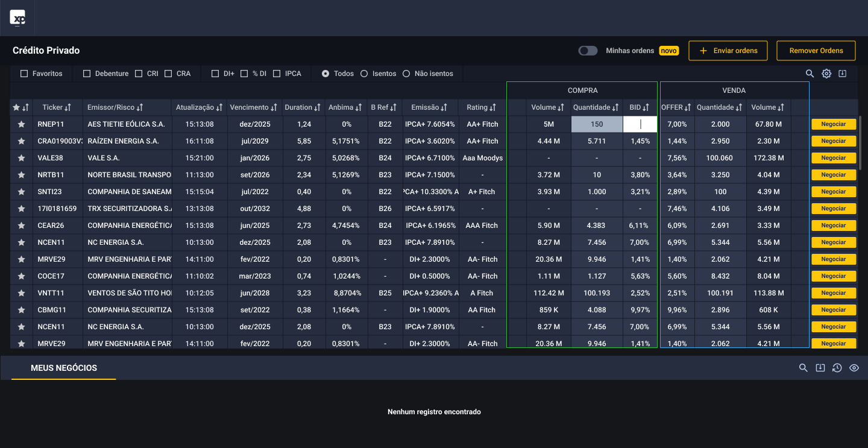Image resolution: width=868 pixels, height=448 pixels.
Task: Click the download icon in Meus Negócios
Action: [820, 368]
